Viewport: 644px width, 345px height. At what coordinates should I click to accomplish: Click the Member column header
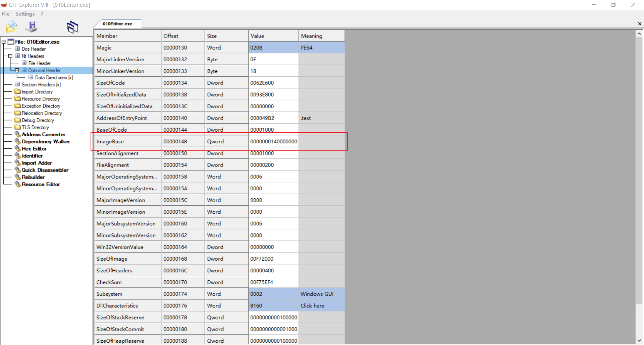click(128, 36)
